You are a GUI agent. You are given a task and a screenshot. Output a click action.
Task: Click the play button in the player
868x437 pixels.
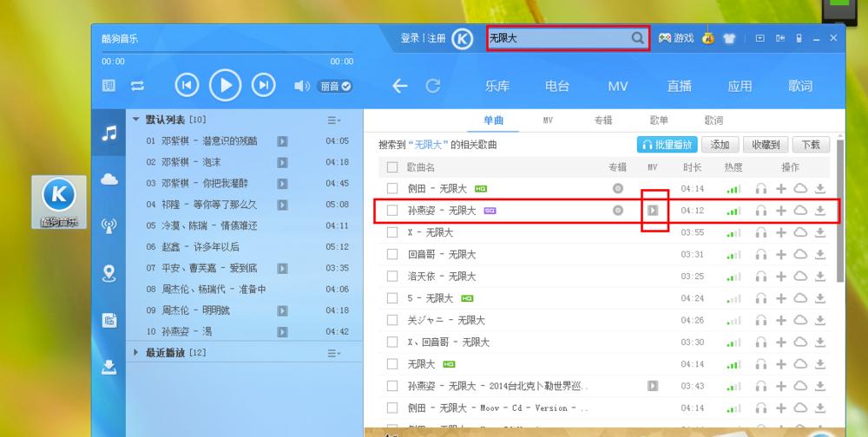(225, 85)
